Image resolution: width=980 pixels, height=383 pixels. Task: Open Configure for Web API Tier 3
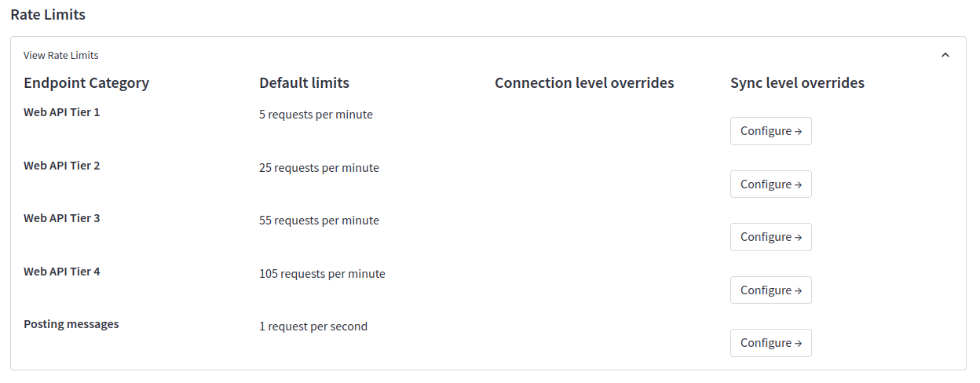(x=770, y=237)
